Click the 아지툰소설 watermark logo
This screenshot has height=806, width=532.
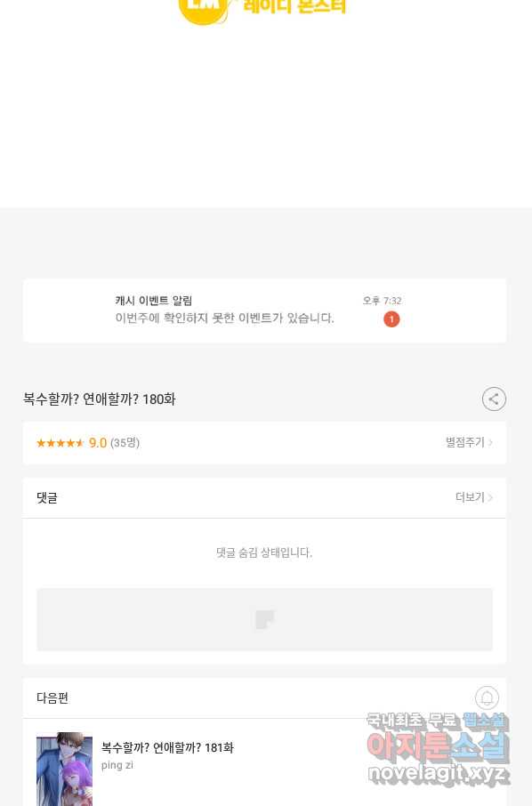(x=438, y=748)
